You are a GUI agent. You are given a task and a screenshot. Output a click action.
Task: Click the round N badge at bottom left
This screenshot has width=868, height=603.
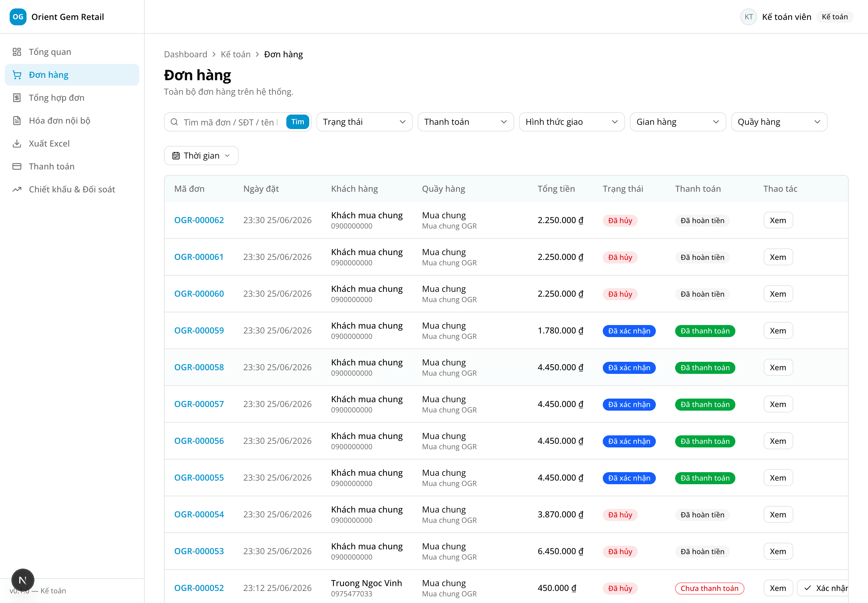click(23, 580)
